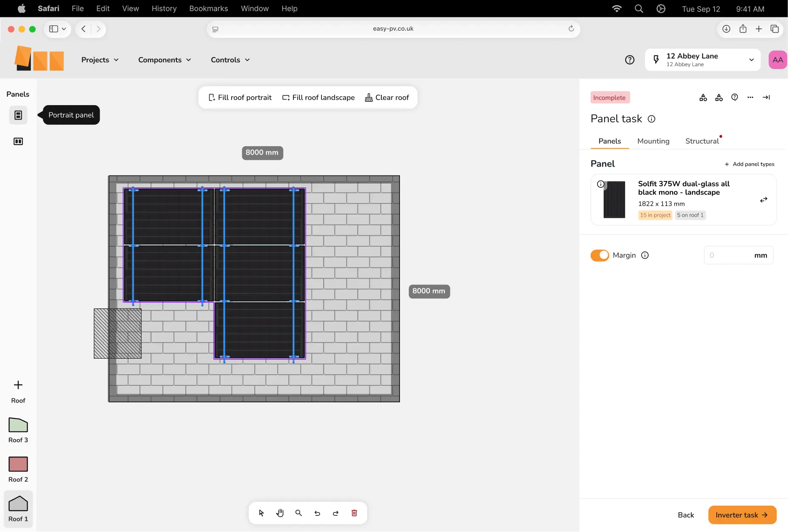Undo the last action
The width and height of the screenshot is (788, 532).
coord(317,513)
